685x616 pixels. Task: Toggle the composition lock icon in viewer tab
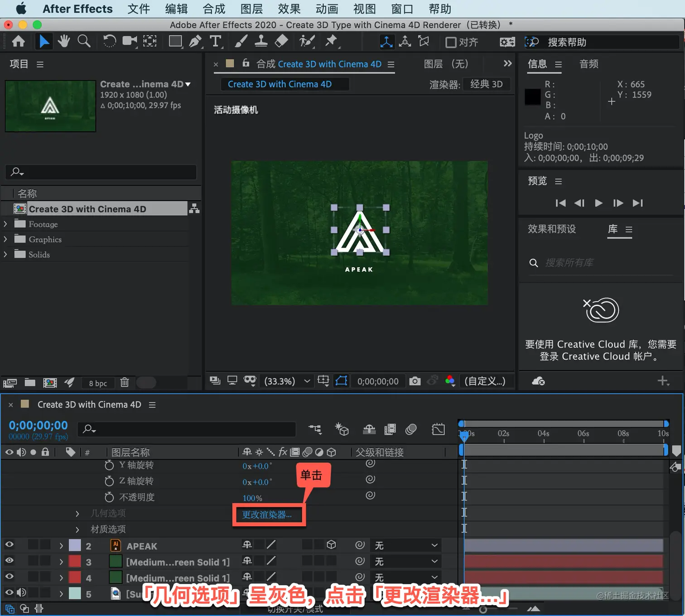246,63
